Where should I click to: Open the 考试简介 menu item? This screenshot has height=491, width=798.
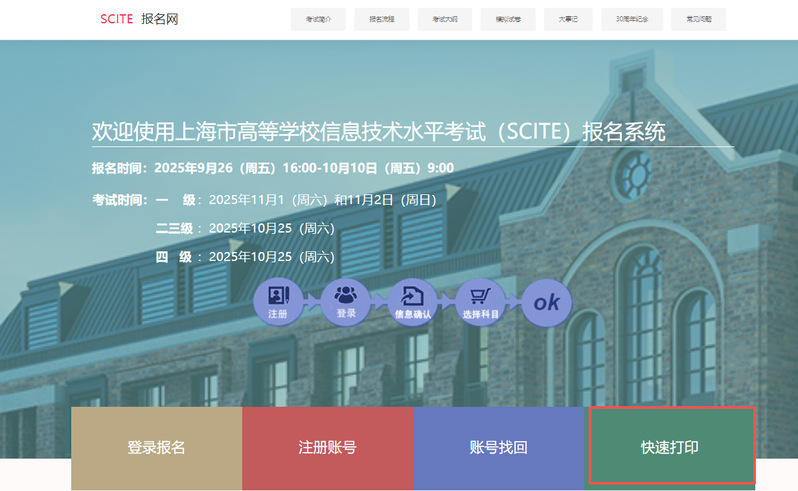pos(318,19)
